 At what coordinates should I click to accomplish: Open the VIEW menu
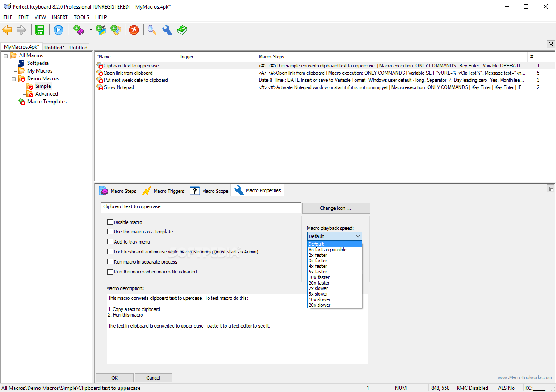tap(41, 17)
